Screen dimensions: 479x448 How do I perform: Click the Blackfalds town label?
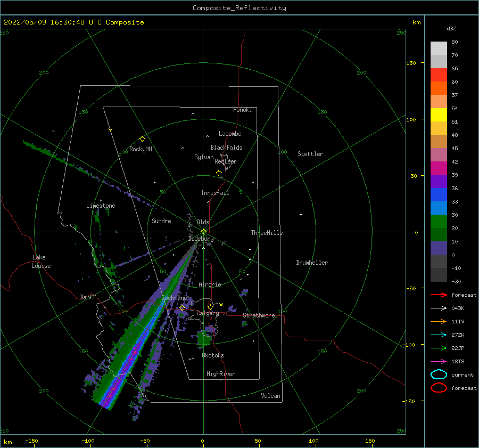pyautogui.click(x=226, y=148)
